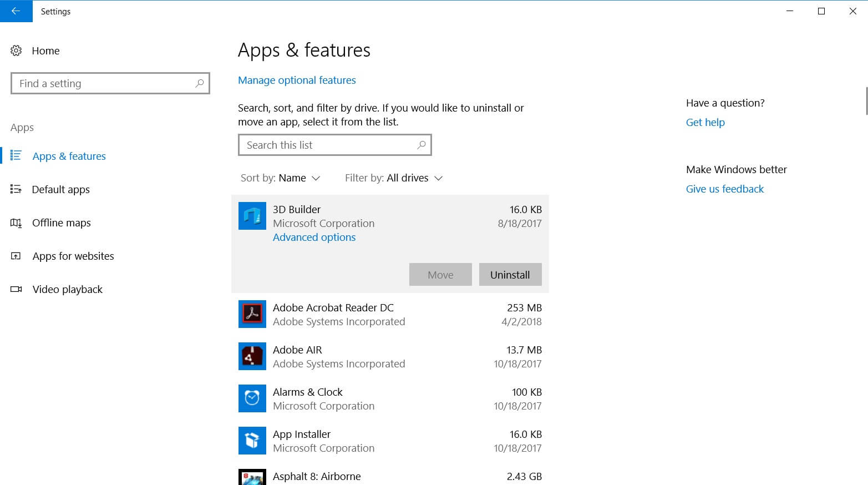Click the 253 MB size value
The image size is (868, 485).
point(524,307)
